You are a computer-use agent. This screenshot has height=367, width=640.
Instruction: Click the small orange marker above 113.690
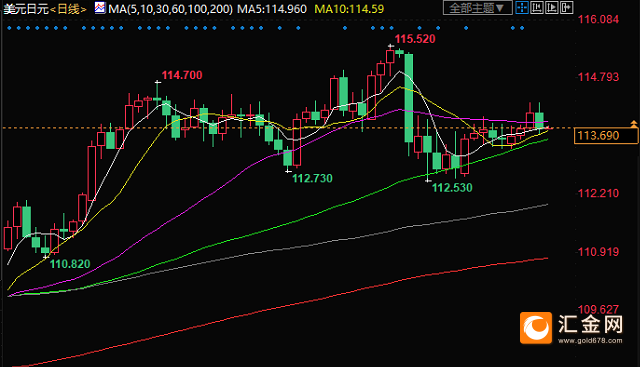pyautogui.click(x=634, y=123)
